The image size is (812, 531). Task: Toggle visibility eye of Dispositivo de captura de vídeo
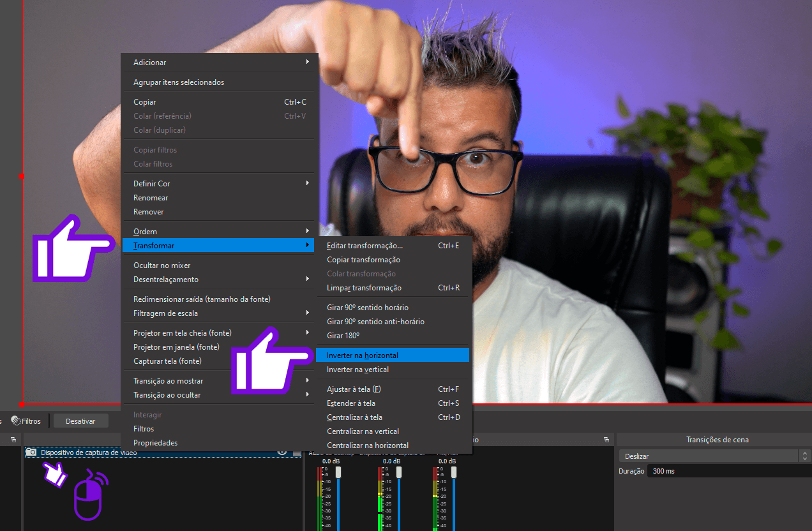(282, 452)
